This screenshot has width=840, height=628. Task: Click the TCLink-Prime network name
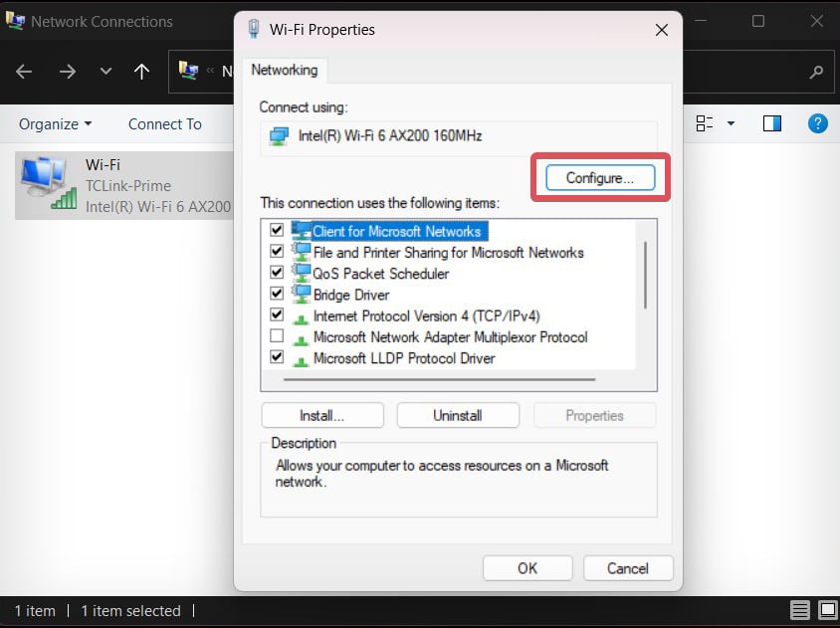pyautogui.click(x=128, y=186)
